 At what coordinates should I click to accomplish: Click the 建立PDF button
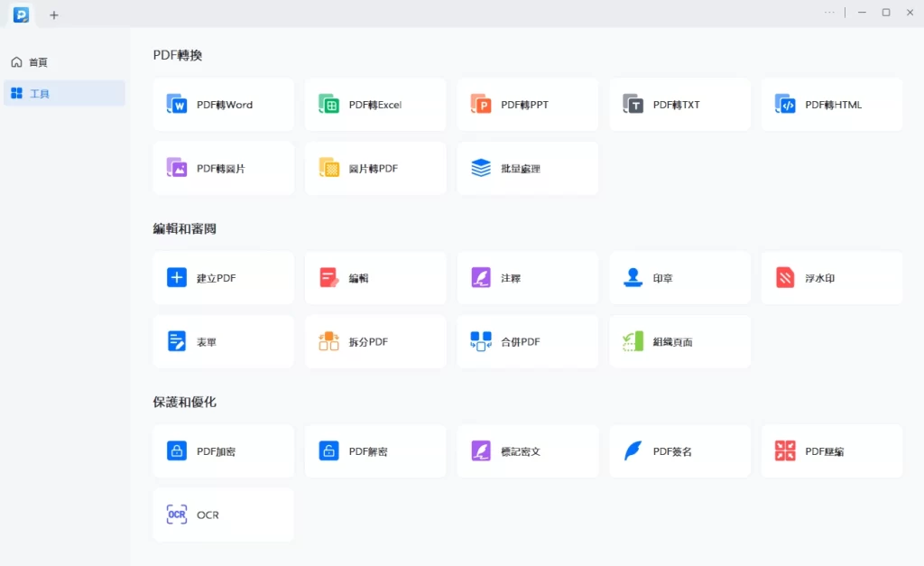tap(223, 278)
